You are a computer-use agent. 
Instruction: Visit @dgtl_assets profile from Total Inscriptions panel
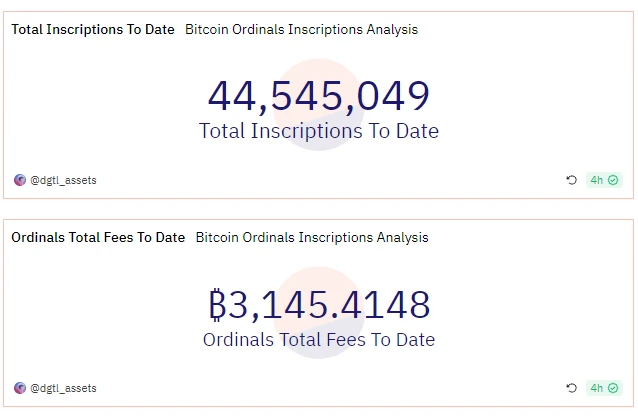63,180
